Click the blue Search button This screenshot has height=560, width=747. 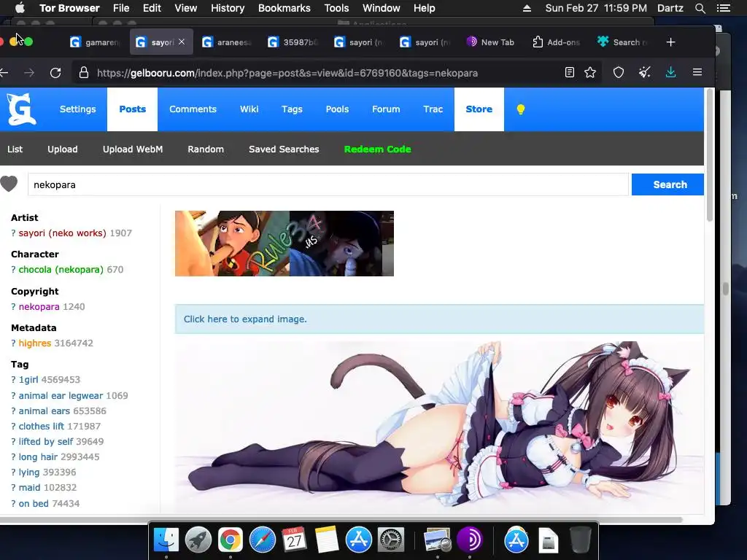667,184
